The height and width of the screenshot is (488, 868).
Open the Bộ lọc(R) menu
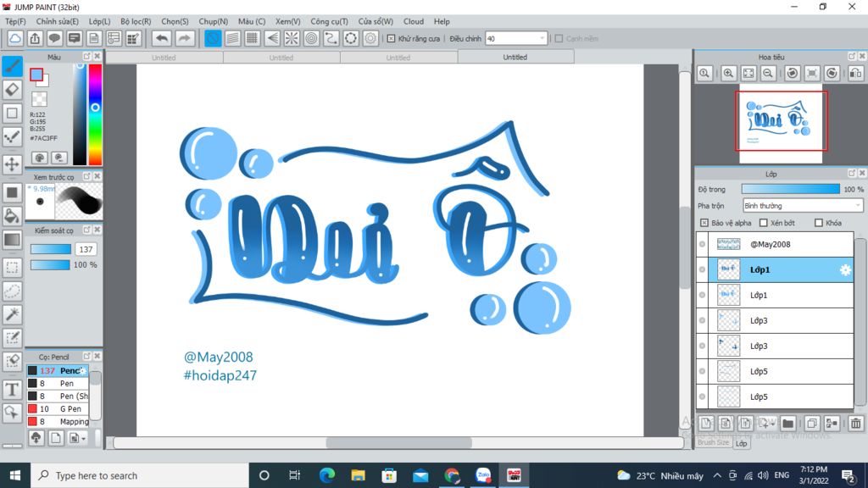[136, 21]
